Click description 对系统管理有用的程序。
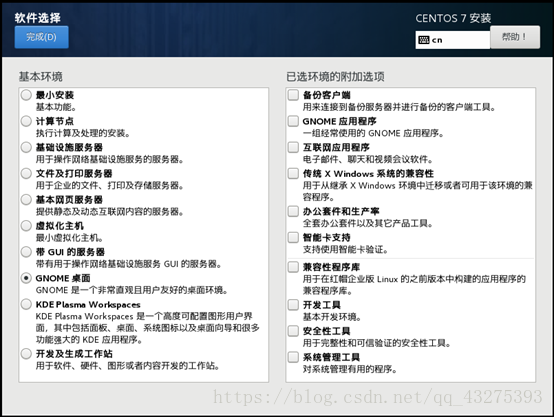This screenshot has height=417, width=554. [350, 369]
